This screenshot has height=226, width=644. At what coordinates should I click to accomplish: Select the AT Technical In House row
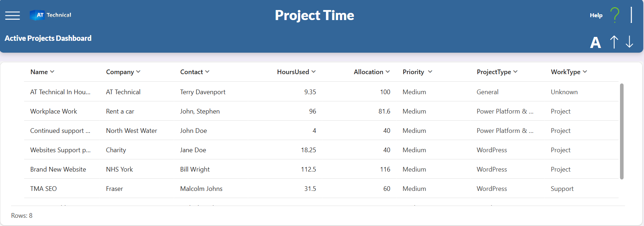321,92
